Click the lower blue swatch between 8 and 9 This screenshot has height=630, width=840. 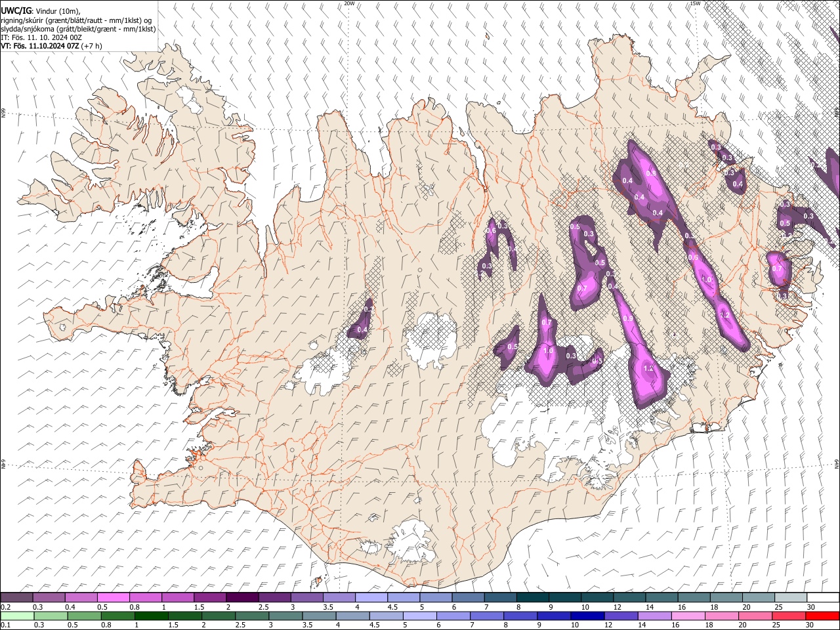coord(520,616)
